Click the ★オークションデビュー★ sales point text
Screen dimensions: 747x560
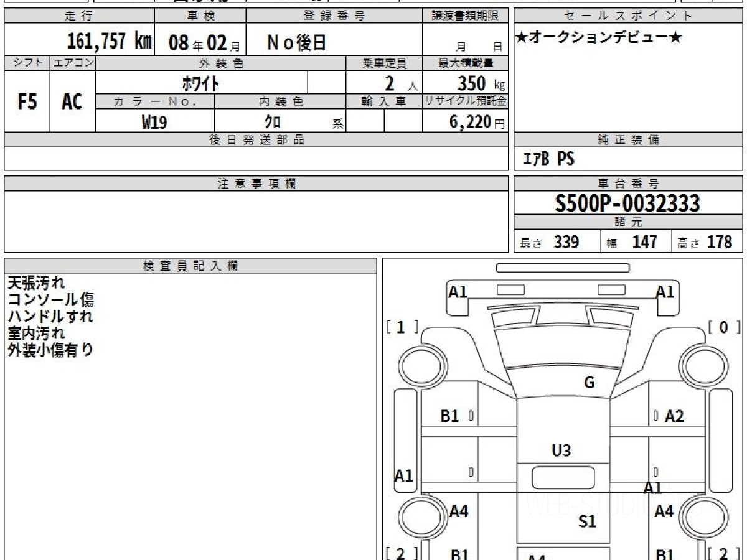pos(599,38)
